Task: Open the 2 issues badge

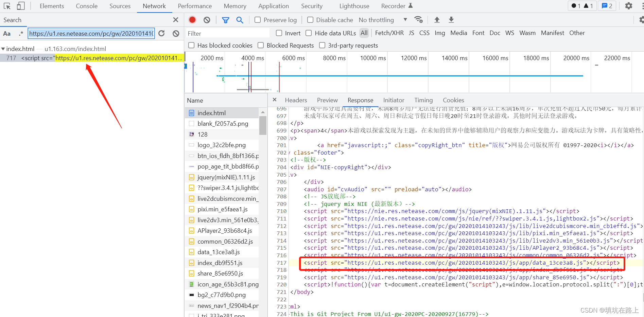Action: [x=607, y=6]
